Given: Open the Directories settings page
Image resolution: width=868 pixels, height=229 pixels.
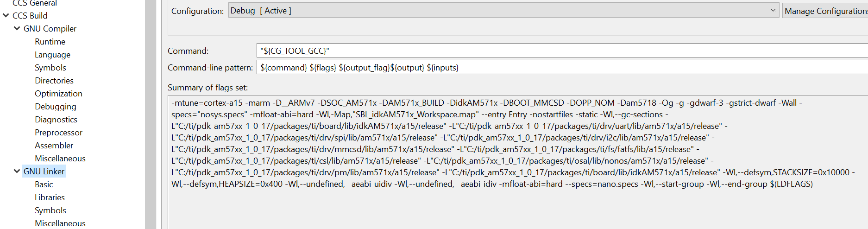Looking at the screenshot, I should (54, 80).
